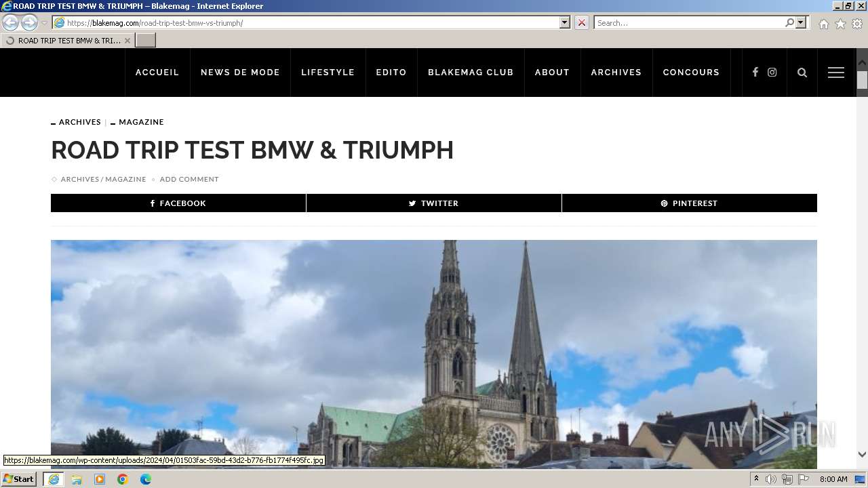The width and height of the screenshot is (868, 488).
Task: Go back with the browser Back arrow
Action: [10, 23]
